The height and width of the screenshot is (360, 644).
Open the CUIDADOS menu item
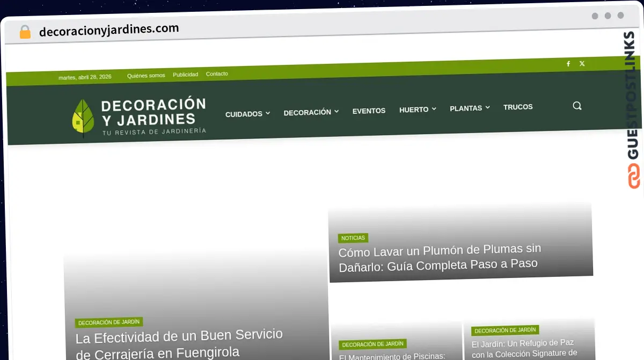point(244,114)
